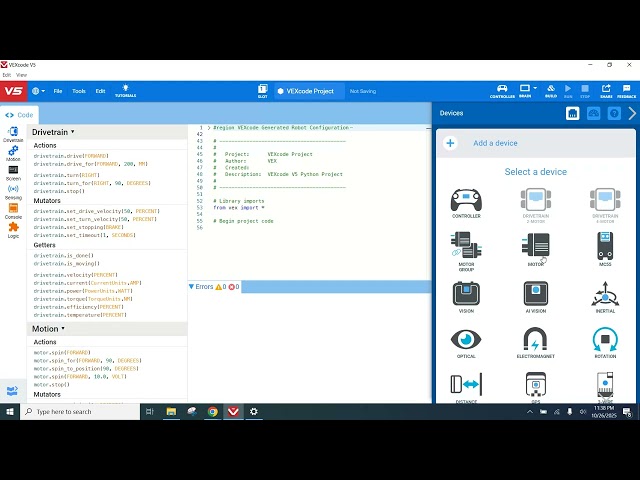Open Google Chrome from taskbar
The width and height of the screenshot is (640, 480).
click(213, 411)
